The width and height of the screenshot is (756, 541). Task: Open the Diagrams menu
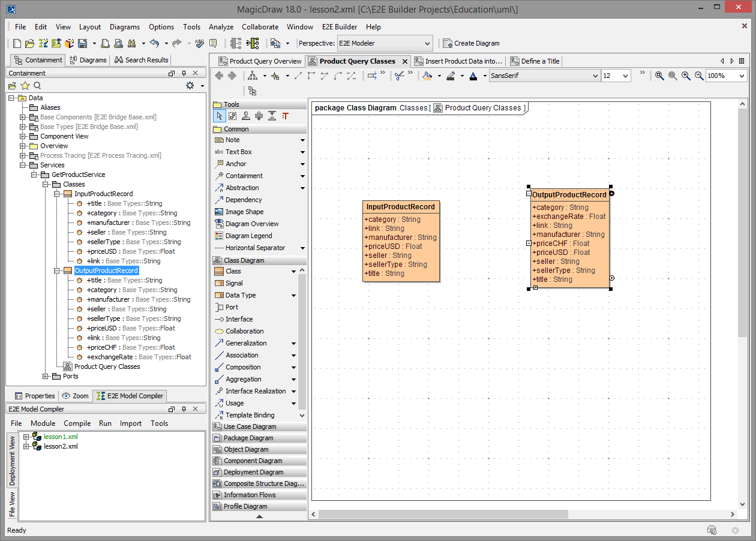(124, 27)
